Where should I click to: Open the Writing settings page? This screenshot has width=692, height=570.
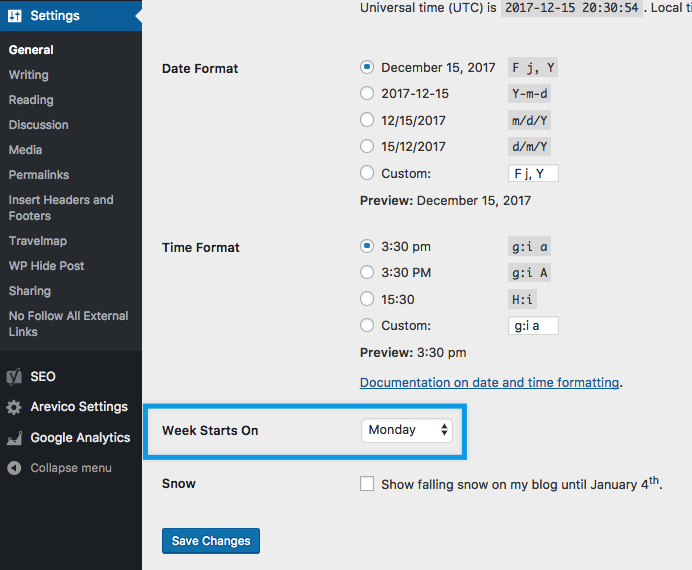pos(28,75)
